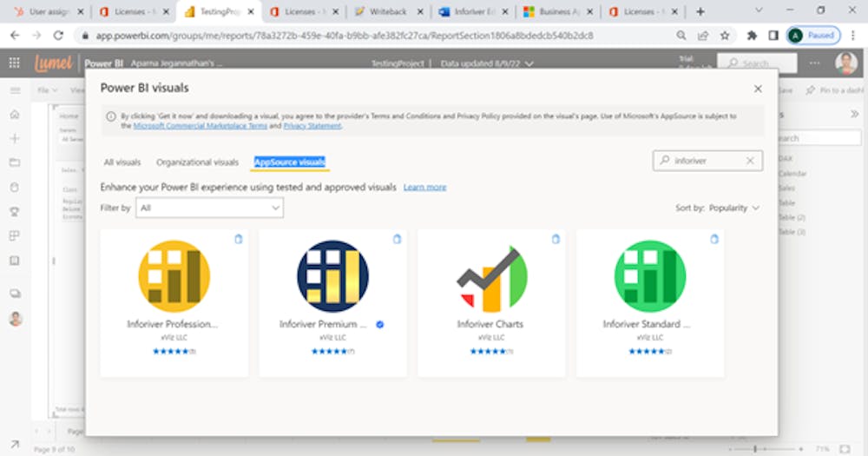868x456 pixels.
Task: Toggle the navigation hamburger menu
Action: (x=15, y=90)
